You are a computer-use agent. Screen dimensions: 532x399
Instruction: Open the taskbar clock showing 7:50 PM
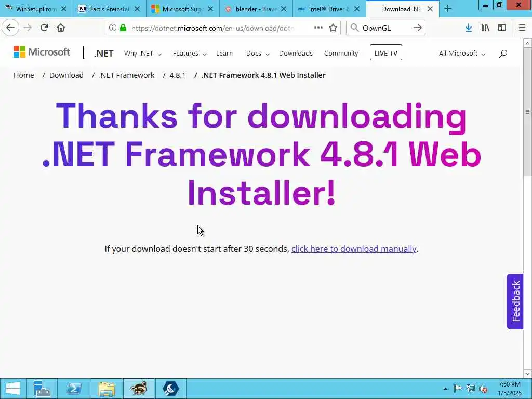pyautogui.click(x=510, y=389)
